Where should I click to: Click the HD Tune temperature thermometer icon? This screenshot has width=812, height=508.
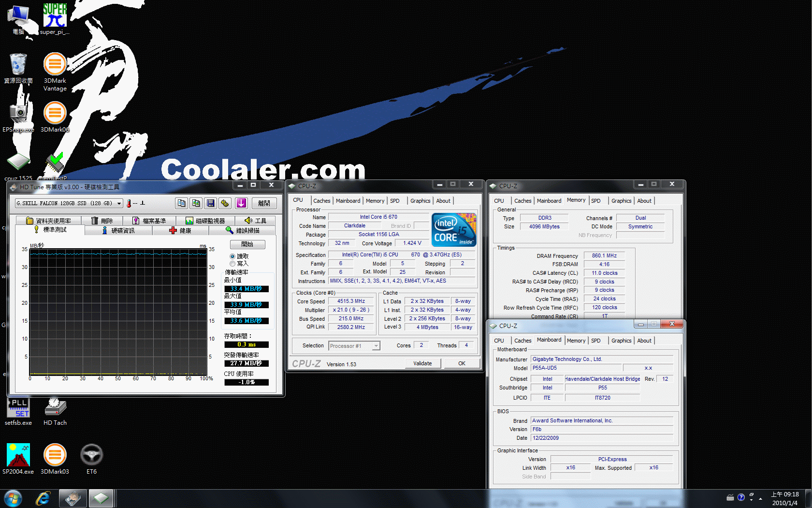click(129, 204)
